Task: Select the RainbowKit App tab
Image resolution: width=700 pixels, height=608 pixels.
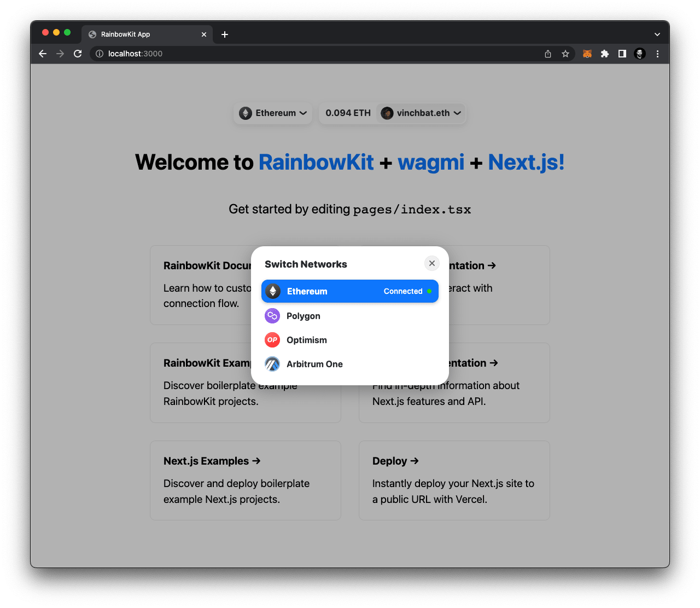Action: point(147,34)
